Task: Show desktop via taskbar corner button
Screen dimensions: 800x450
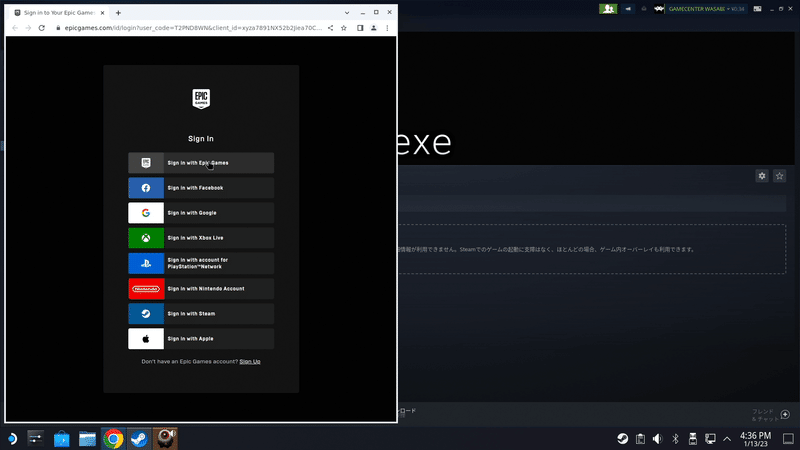Action: pos(788,439)
